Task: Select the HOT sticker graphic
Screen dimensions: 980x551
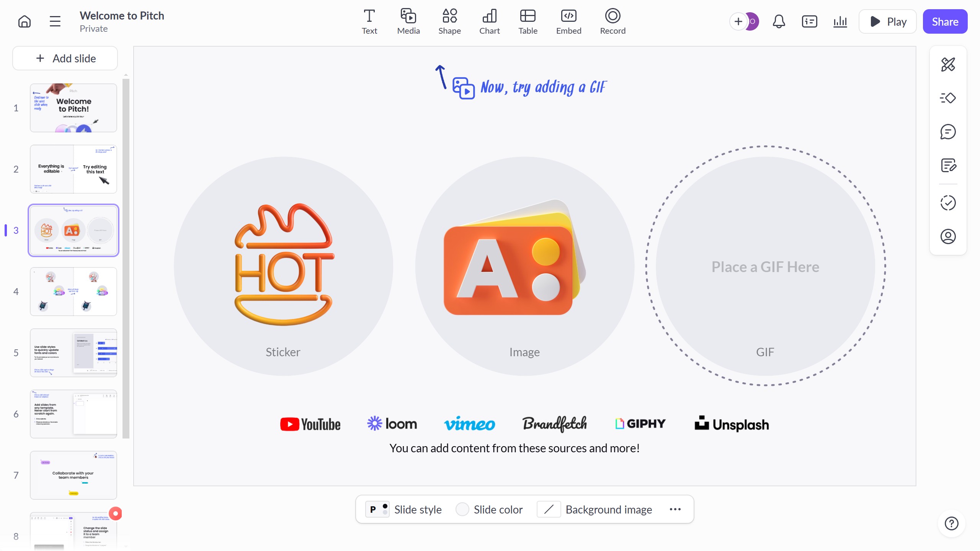Action: tap(284, 264)
